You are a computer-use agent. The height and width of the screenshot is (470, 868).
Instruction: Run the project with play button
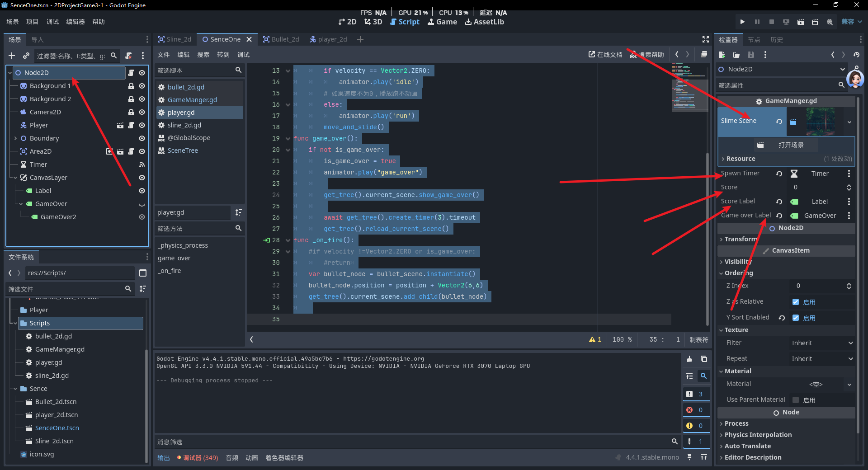pos(742,22)
